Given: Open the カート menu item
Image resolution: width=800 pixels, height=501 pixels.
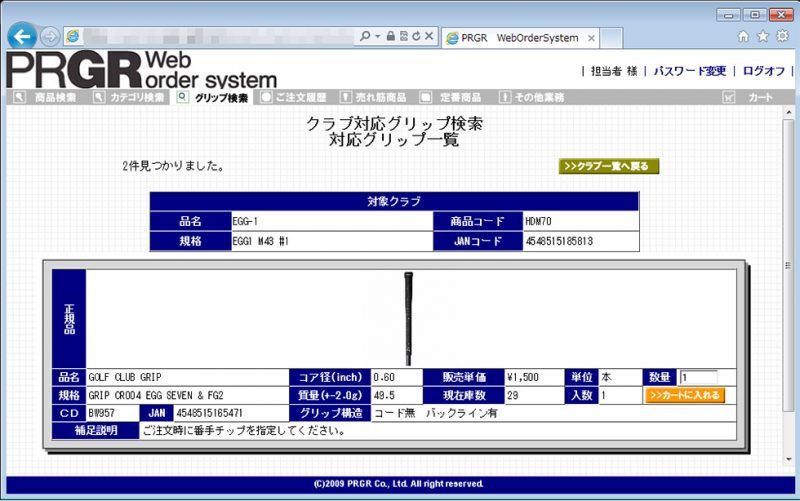Looking at the screenshot, I should [760, 97].
